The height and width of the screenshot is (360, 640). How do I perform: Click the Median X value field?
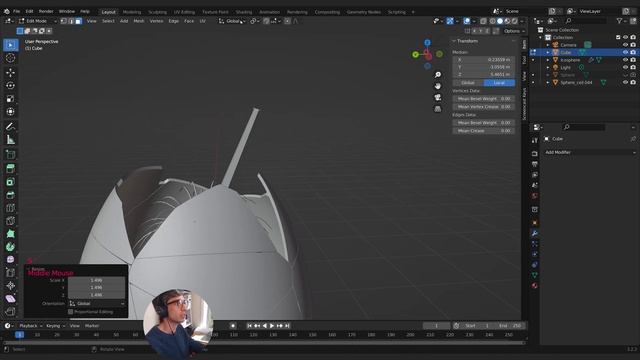(x=484, y=60)
